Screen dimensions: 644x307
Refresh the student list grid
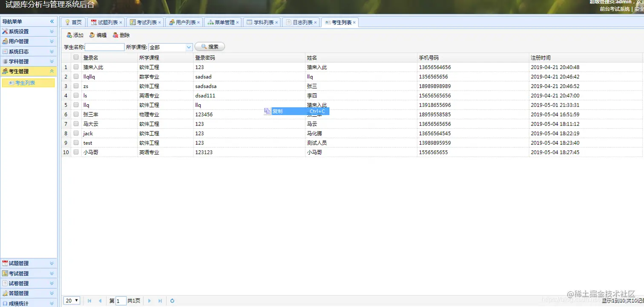[x=172, y=301]
